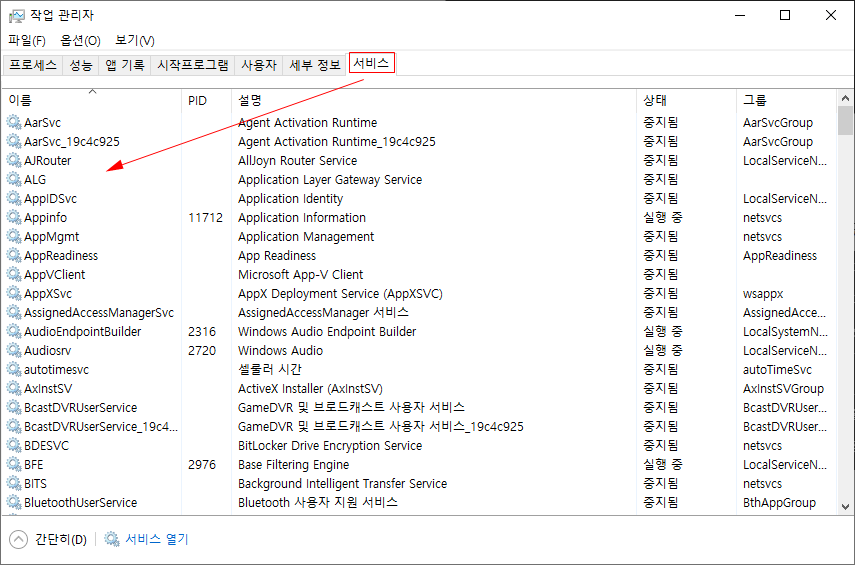Collapse view with the 간단히 arrow icon

click(x=18, y=539)
